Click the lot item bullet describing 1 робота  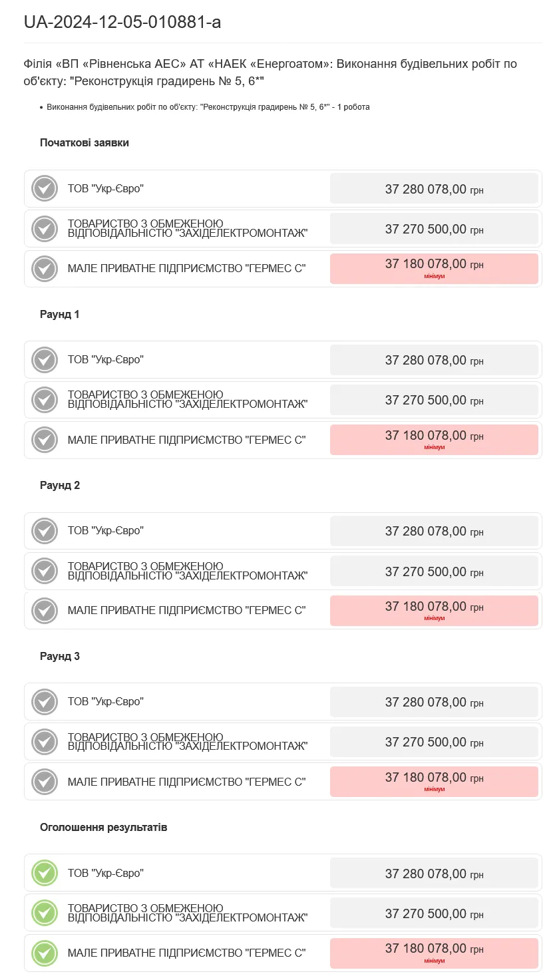(x=208, y=107)
